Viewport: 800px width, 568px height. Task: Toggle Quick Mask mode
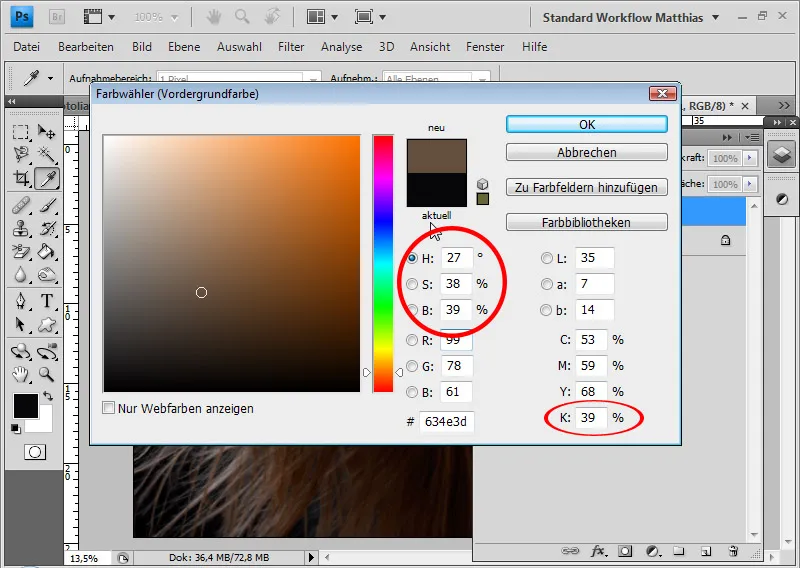(35, 452)
